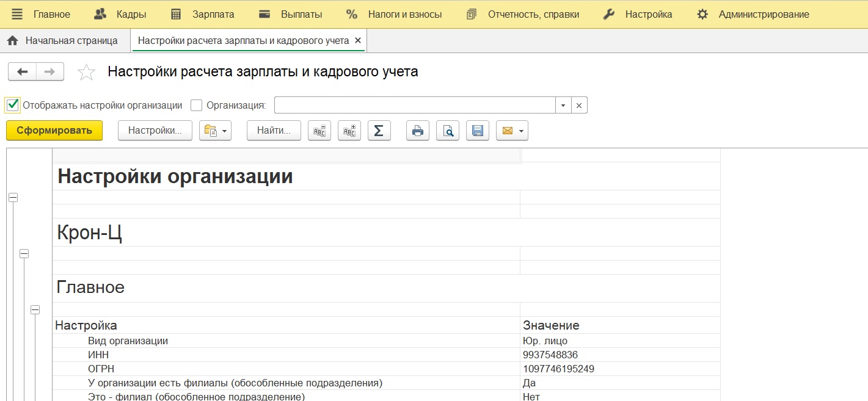Collapse the 'Крон-Ц' group in report
Image resolution: width=868 pixels, height=401 pixels.
(24, 253)
